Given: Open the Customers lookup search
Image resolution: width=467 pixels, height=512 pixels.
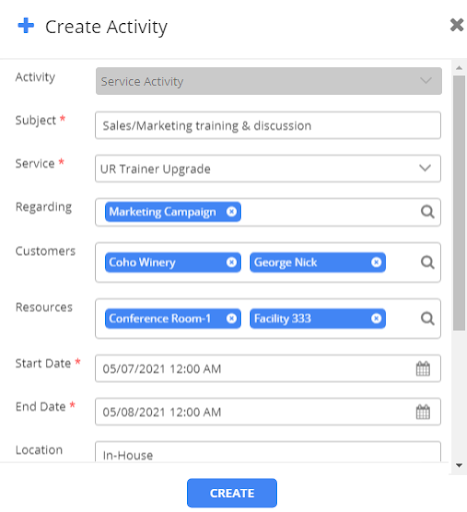Looking at the screenshot, I should tap(427, 262).
